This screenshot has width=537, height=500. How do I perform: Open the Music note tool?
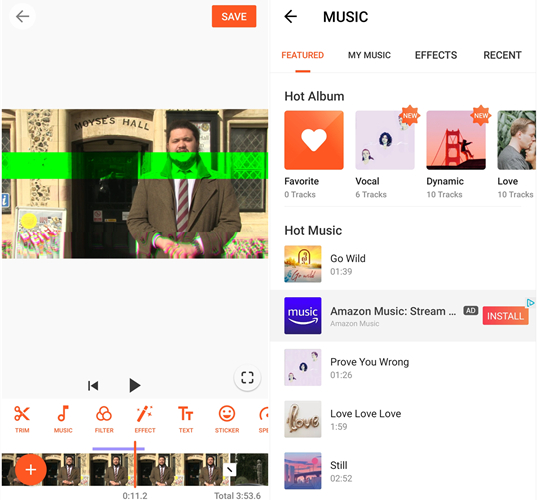tap(63, 419)
